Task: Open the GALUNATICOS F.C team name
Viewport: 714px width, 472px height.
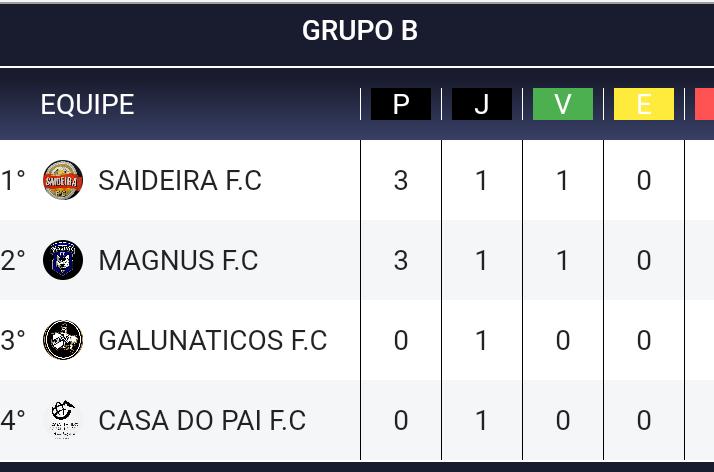Action: [x=213, y=340]
